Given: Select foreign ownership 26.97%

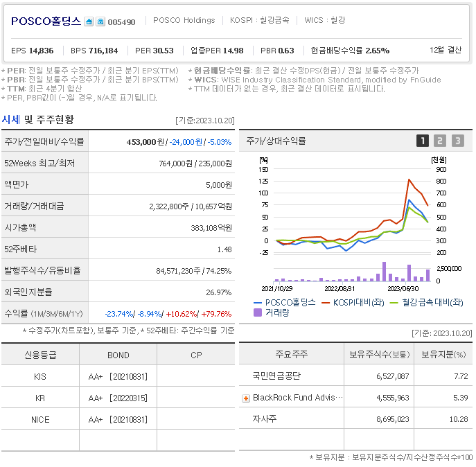Looking at the screenshot, I should [219, 292].
